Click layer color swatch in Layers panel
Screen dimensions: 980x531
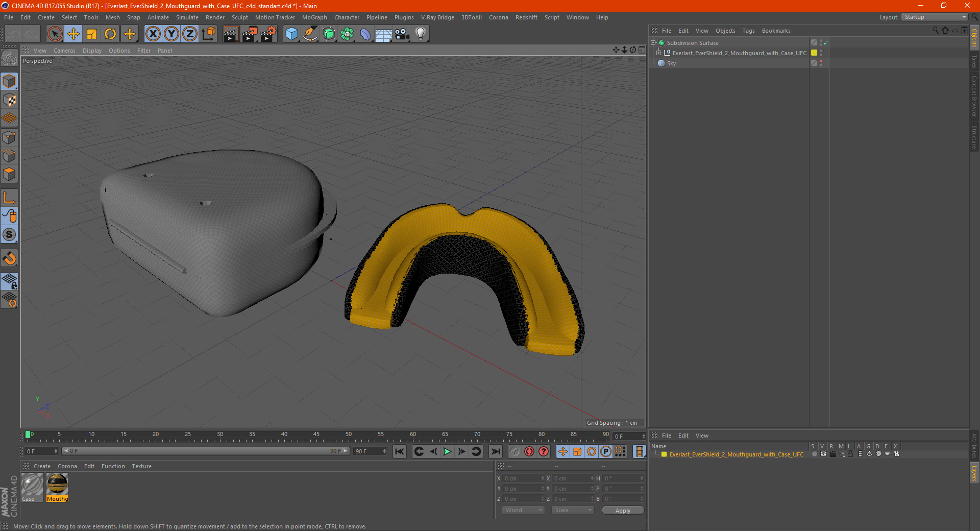tap(664, 454)
